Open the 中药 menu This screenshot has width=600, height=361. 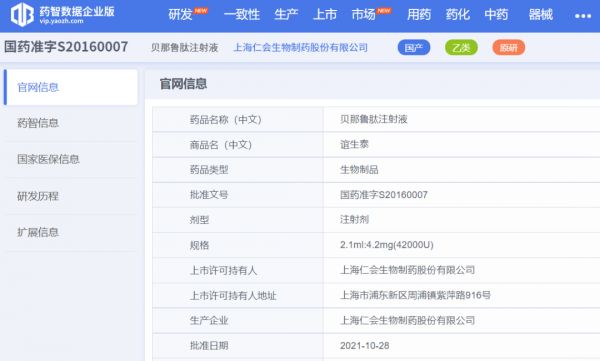(x=496, y=15)
